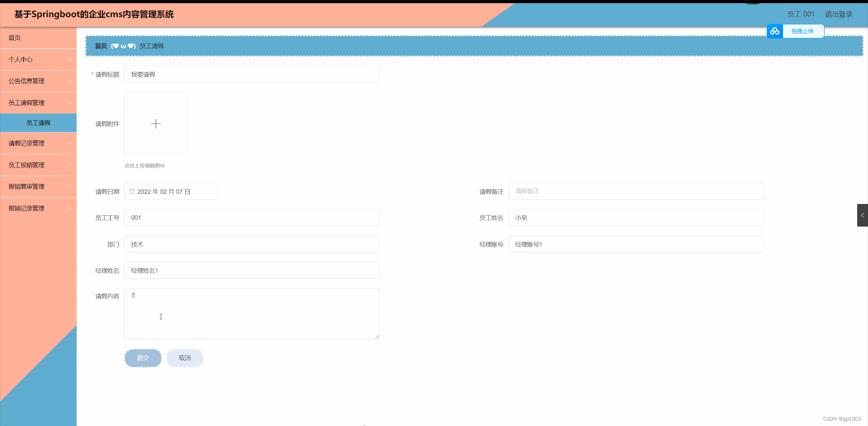Click 退出登录 to log out
Viewport: 868px width, 426px height.
pos(839,14)
